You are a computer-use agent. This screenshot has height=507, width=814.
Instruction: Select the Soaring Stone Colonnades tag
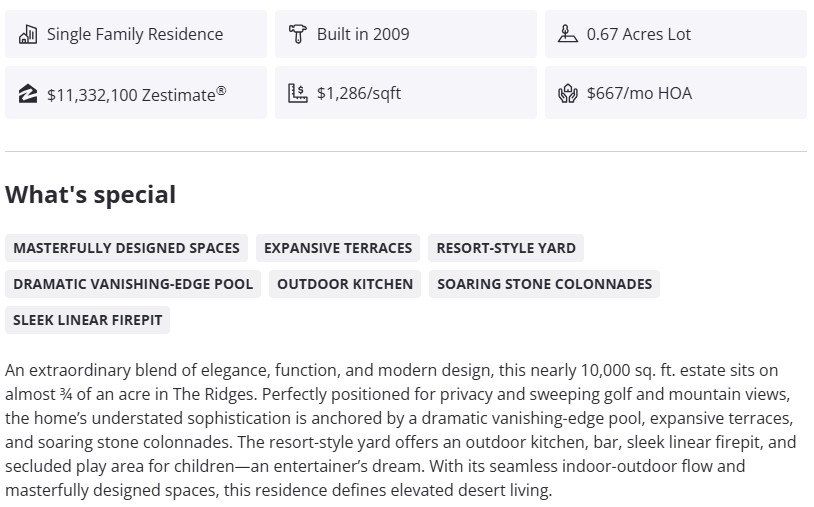pyautogui.click(x=544, y=284)
